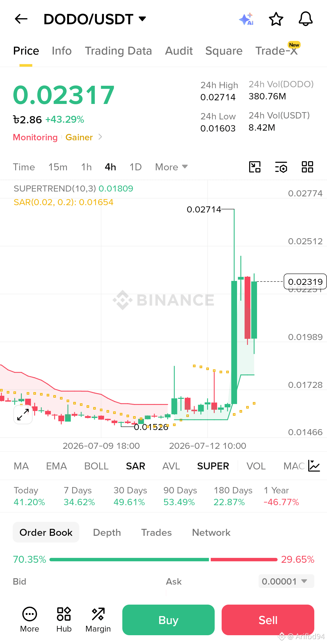Image resolution: width=327 pixels, height=644 pixels.
Task: Toggle the MA indicator
Action: [x=21, y=466]
